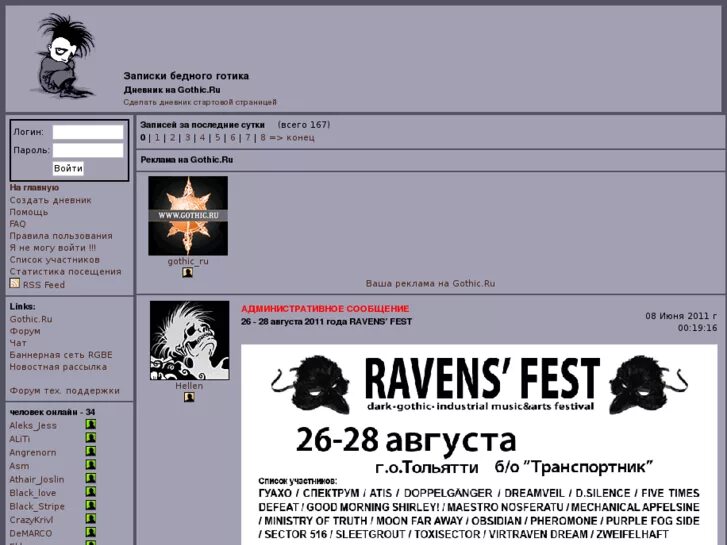Viewport: 727px width, 545px height.
Task: Go to page 3 of entries
Action: tap(188, 138)
